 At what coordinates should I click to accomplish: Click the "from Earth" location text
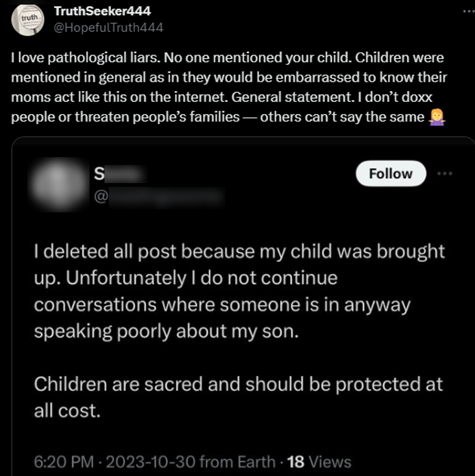click(238, 462)
